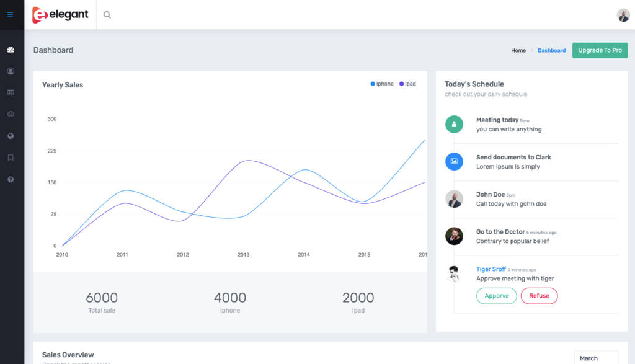This screenshot has height=364, width=635.
Task: Click the Yearly Sales heading
Action: click(63, 85)
